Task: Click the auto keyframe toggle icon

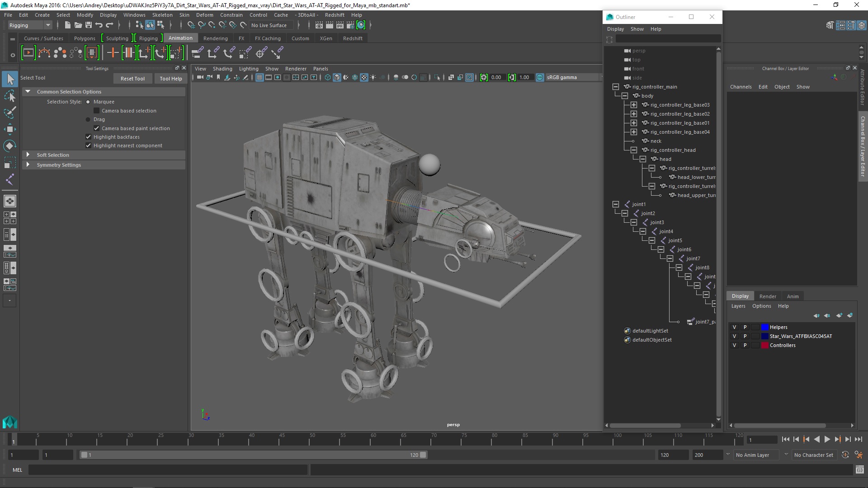Action: [845, 455]
